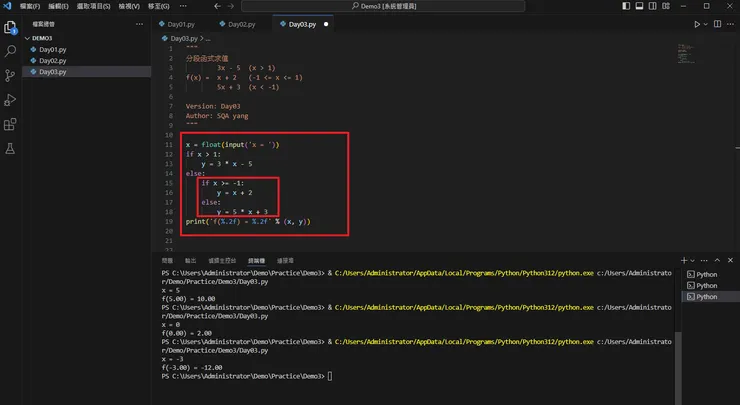Open the Search view in activity bar
The height and width of the screenshot is (405, 740).
pos(11,50)
